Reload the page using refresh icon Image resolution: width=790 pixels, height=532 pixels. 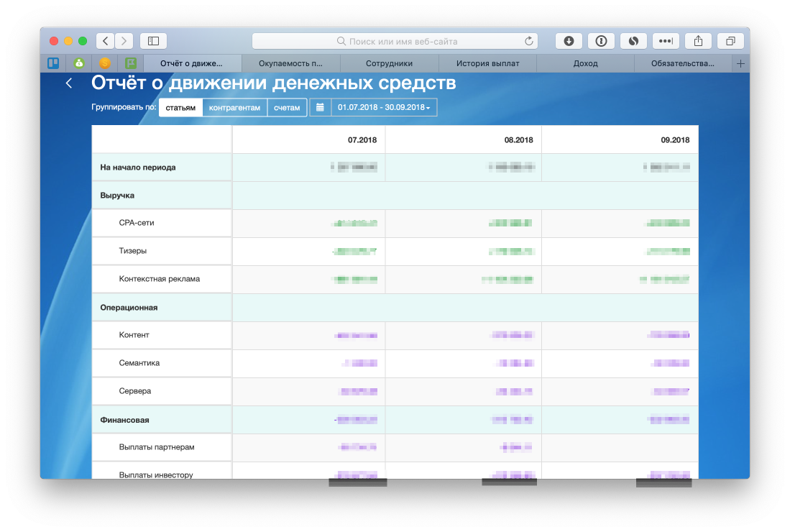[x=528, y=41]
